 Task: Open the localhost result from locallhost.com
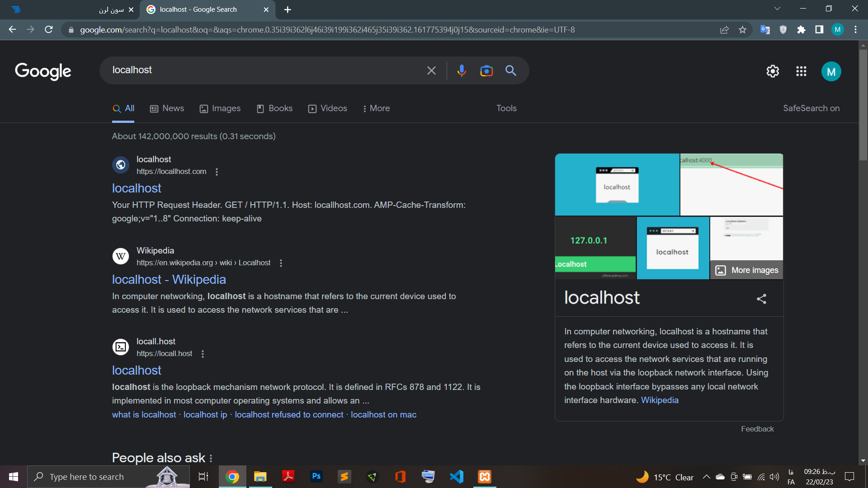(x=137, y=188)
